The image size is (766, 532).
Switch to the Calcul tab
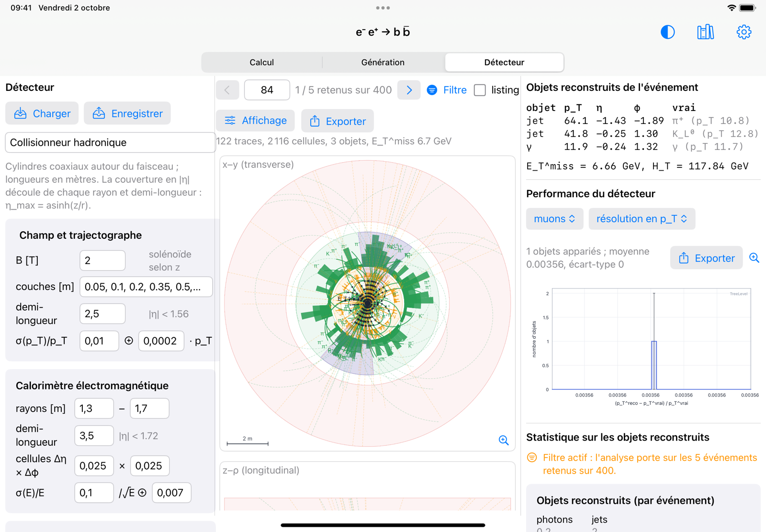262,62
